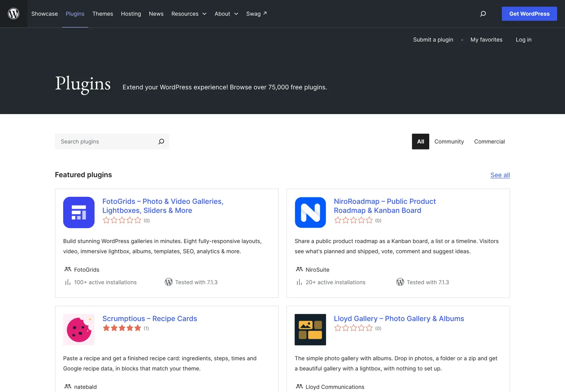565x392 pixels.
Task: Open the Swag external link
Action: 257,14
